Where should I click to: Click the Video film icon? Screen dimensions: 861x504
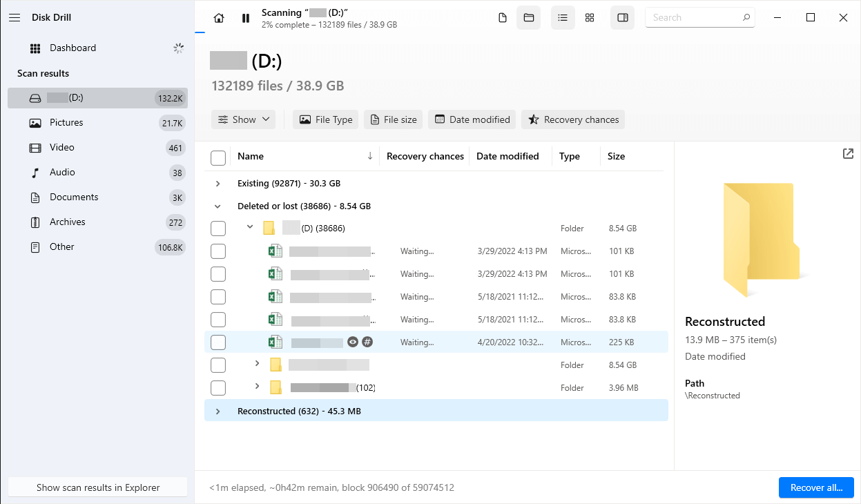(x=35, y=148)
